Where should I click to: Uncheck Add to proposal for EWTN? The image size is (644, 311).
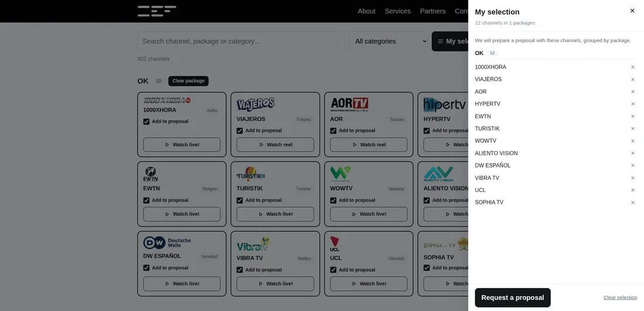coord(146,200)
